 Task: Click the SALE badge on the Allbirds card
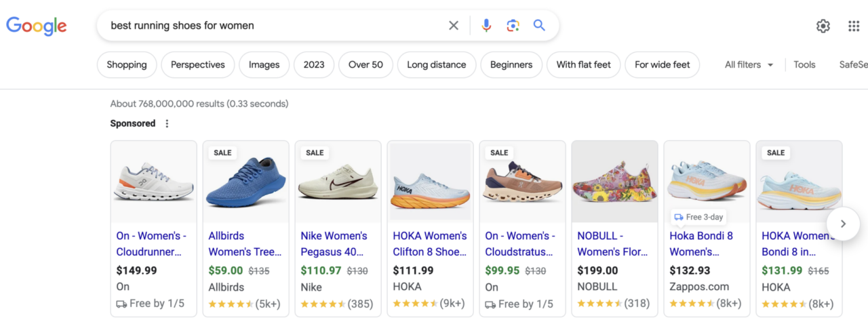[222, 152]
